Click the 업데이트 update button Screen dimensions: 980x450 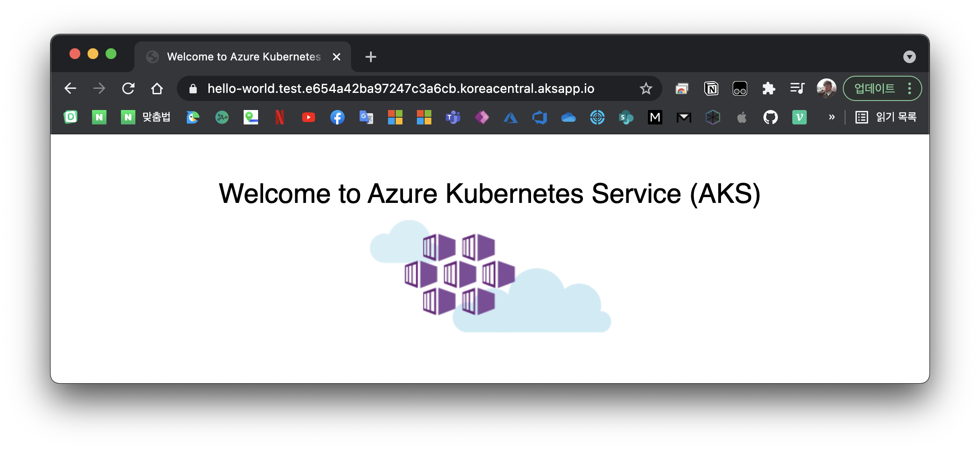[874, 88]
